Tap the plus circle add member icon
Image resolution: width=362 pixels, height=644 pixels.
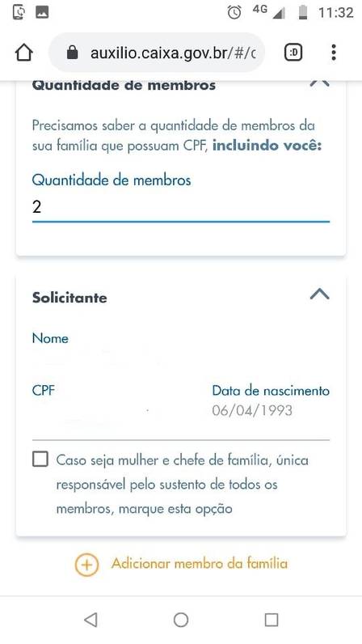click(86, 565)
